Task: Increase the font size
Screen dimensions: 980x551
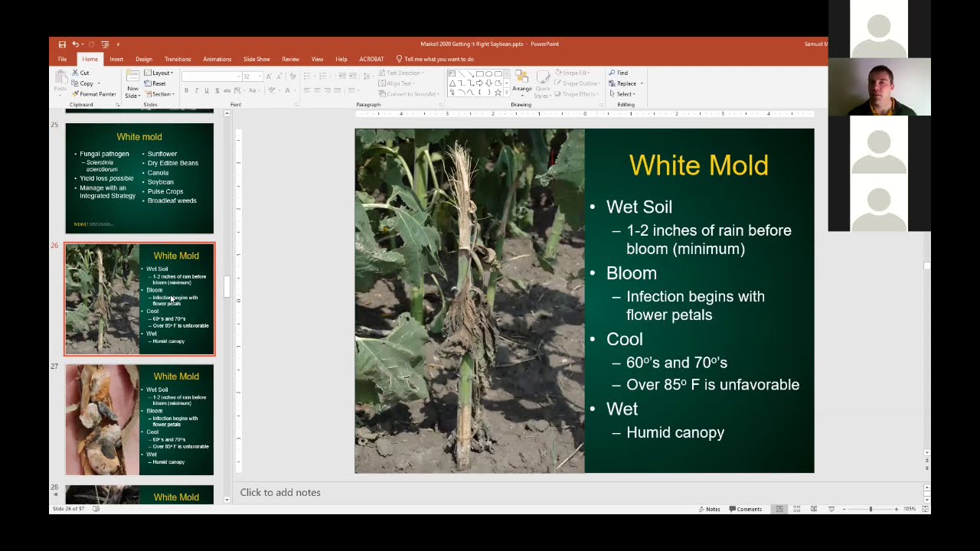Action: point(268,77)
